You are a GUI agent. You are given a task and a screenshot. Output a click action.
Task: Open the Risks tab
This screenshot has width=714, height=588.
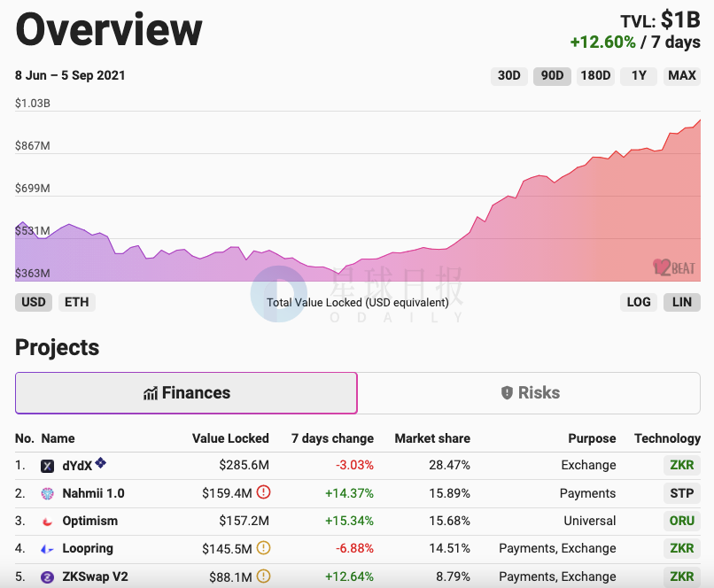(529, 393)
